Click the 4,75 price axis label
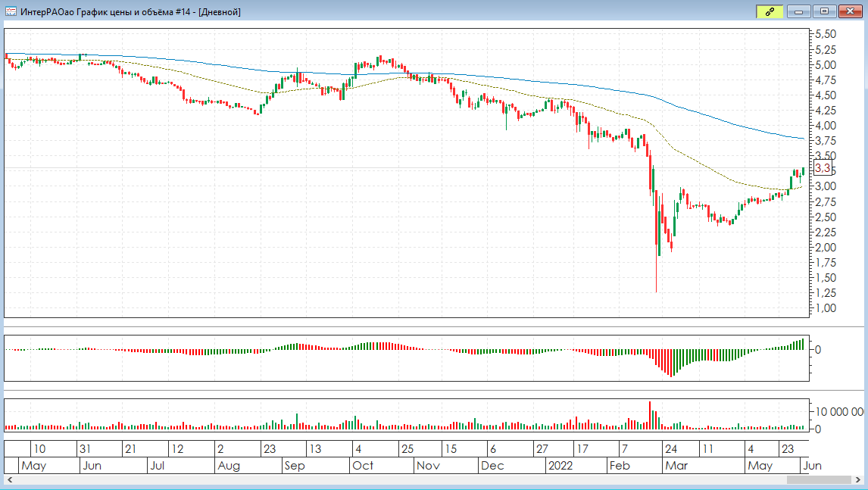The height and width of the screenshot is (490, 868). tap(826, 80)
